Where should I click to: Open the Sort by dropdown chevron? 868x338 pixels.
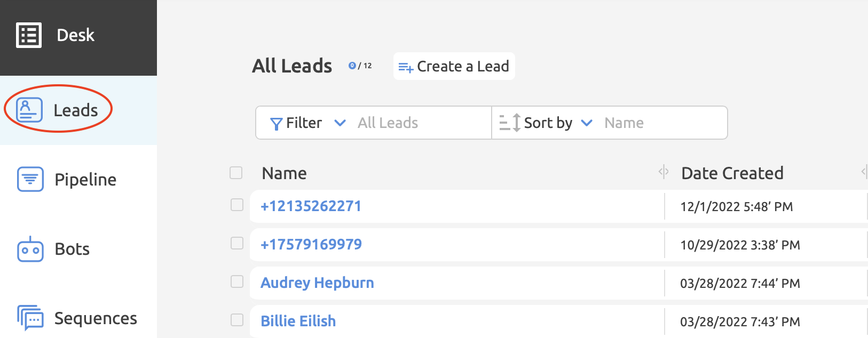[587, 123]
